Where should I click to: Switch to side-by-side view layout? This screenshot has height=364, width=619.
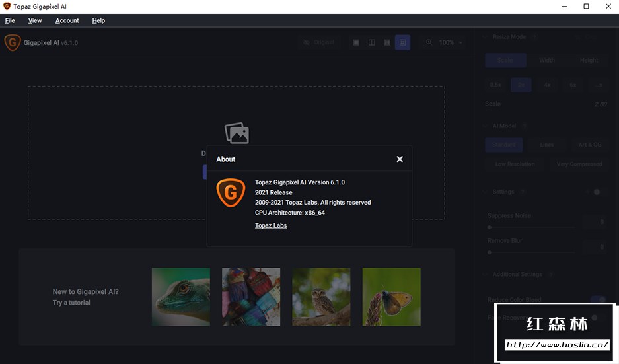click(x=387, y=42)
